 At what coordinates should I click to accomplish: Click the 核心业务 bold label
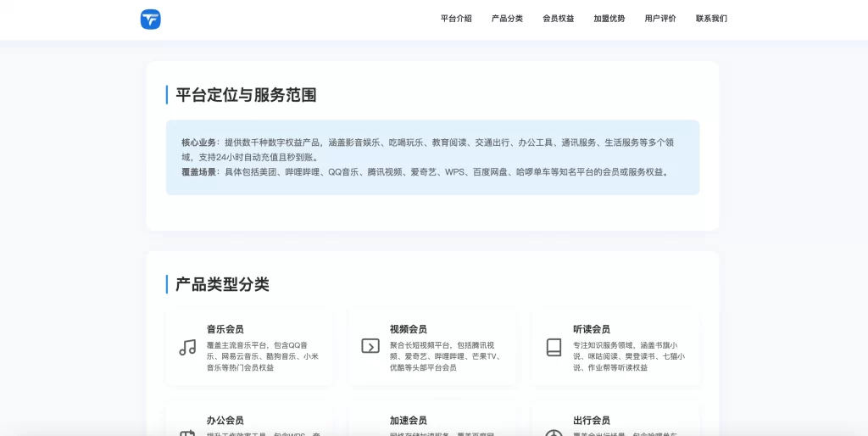coord(198,143)
